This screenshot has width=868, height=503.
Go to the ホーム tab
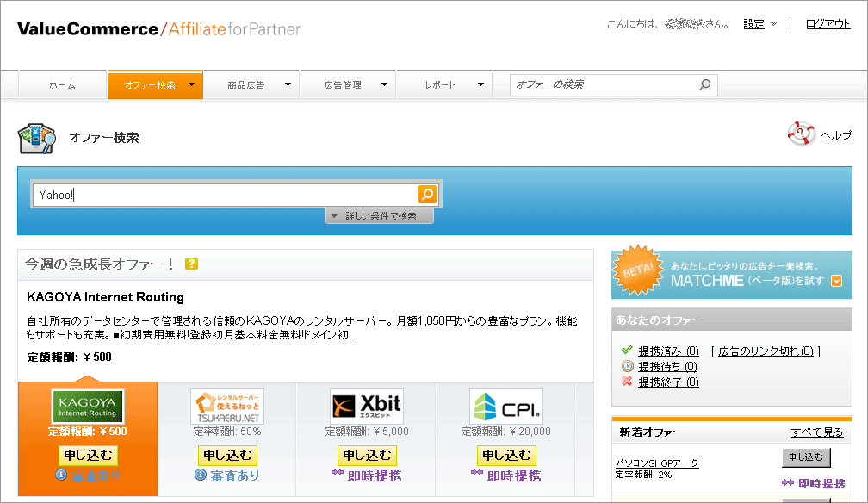point(63,84)
